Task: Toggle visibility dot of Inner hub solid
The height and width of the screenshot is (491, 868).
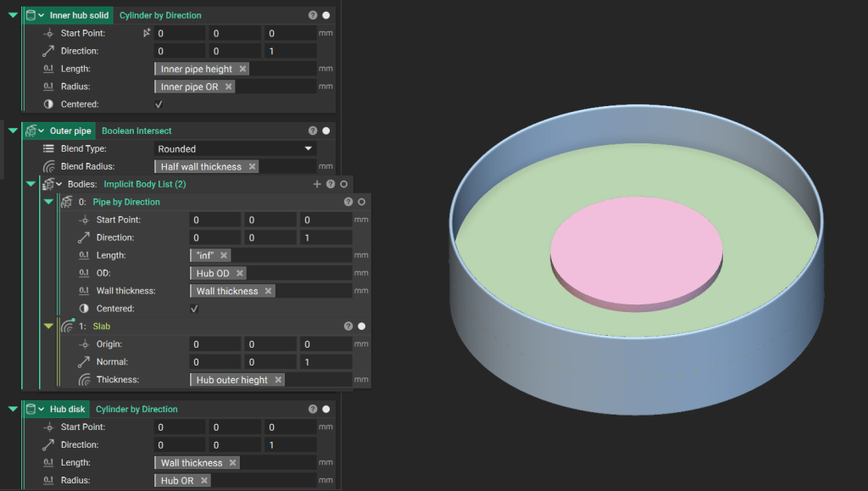Action: coord(326,15)
